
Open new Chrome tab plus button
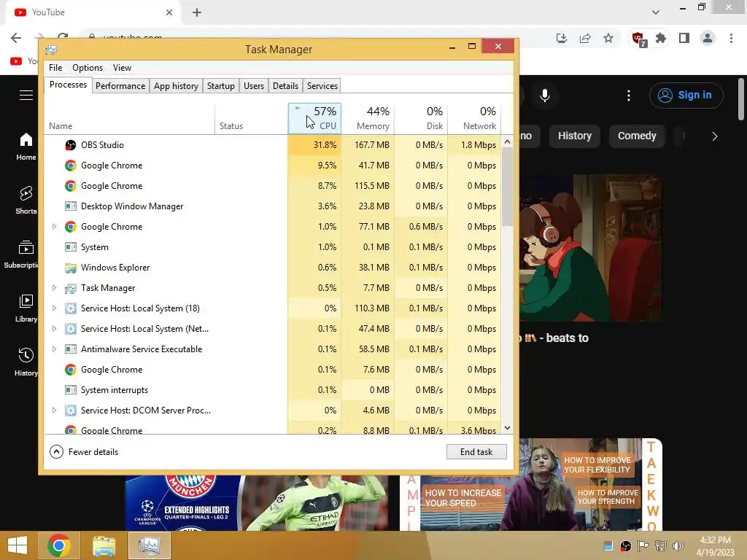coord(197,13)
